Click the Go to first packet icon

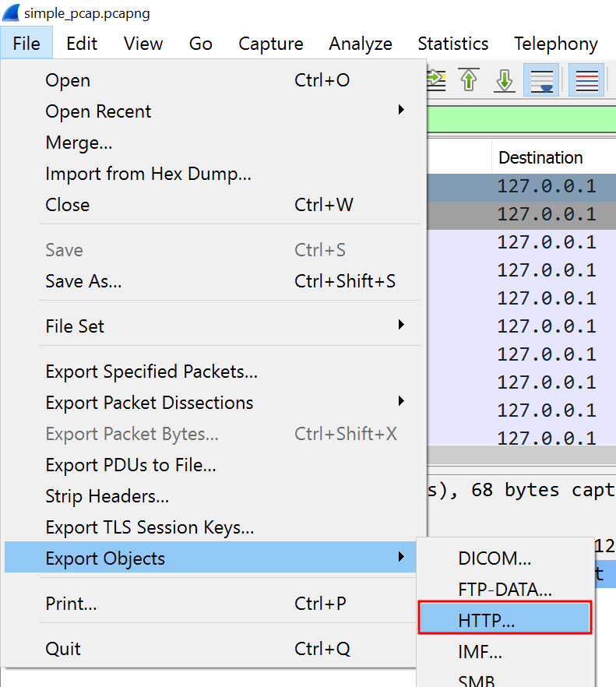(x=469, y=80)
